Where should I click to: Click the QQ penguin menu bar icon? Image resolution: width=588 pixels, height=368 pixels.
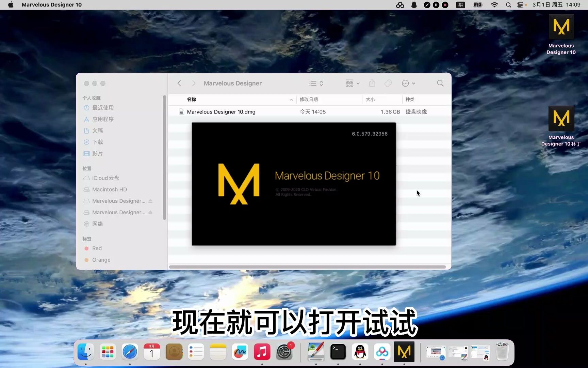[414, 5]
